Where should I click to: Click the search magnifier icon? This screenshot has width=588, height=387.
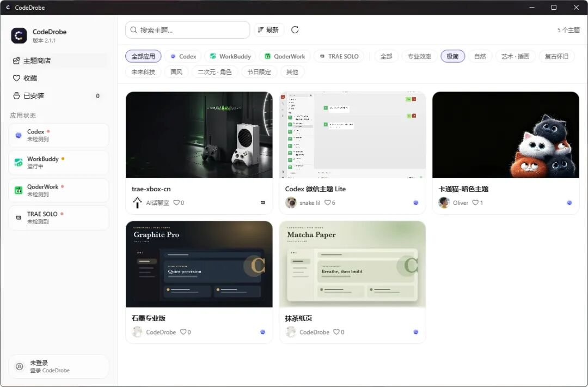(133, 29)
